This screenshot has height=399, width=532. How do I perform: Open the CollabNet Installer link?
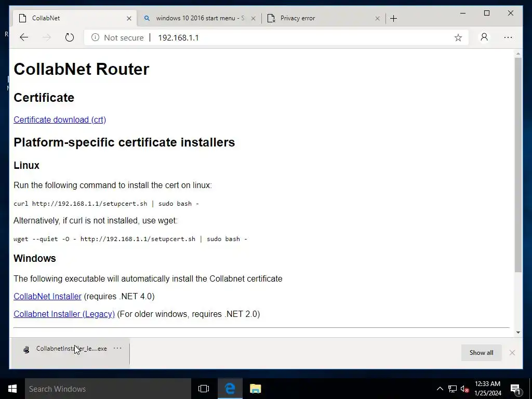point(47,296)
